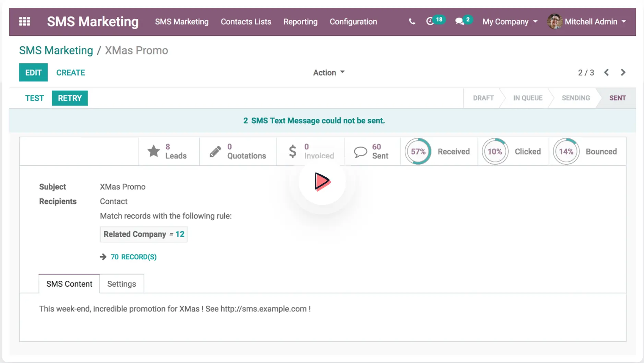Click the 2 / 3 pager counter

(586, 73)
